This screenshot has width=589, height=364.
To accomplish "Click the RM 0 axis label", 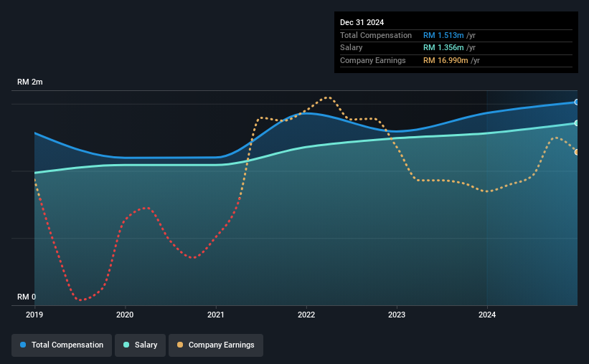I will [x=27, y=297].
